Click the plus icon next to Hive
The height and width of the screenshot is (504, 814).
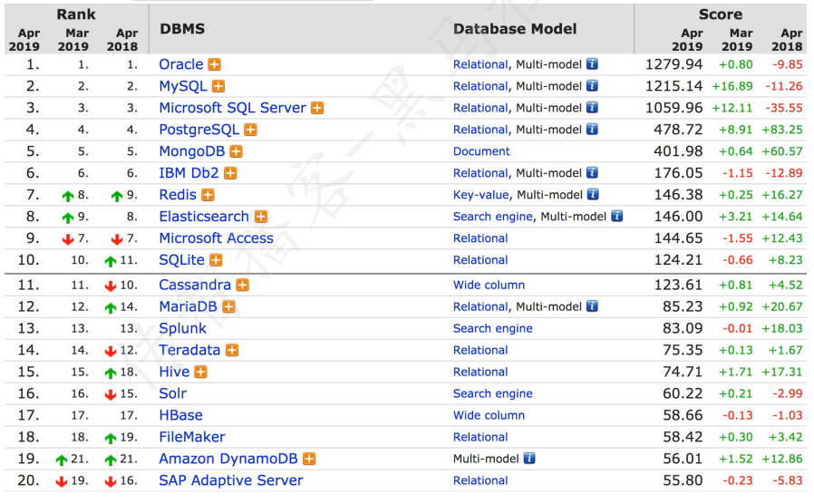(200, 372)
